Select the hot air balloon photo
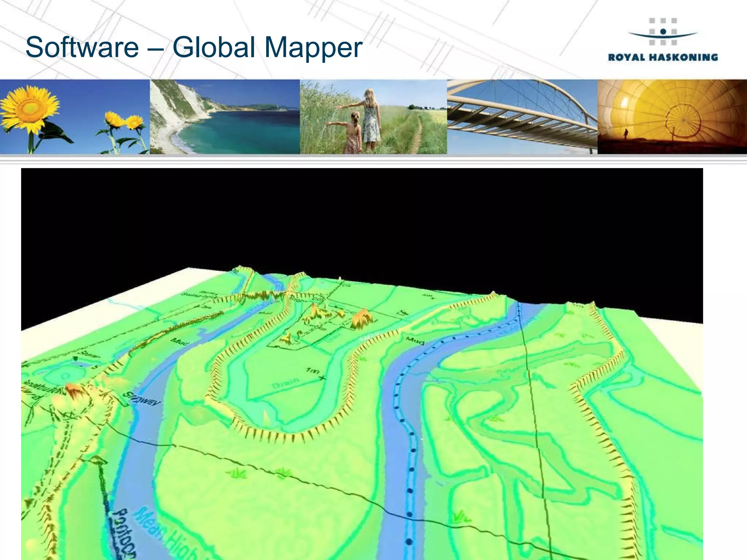The height and width of the screenshot is (560, 747). 672,117
